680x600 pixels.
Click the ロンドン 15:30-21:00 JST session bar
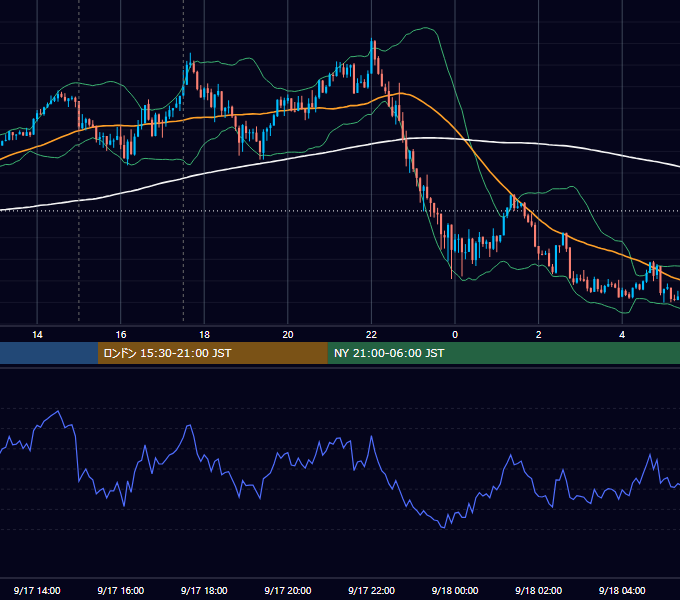click(x=212, y=353)
